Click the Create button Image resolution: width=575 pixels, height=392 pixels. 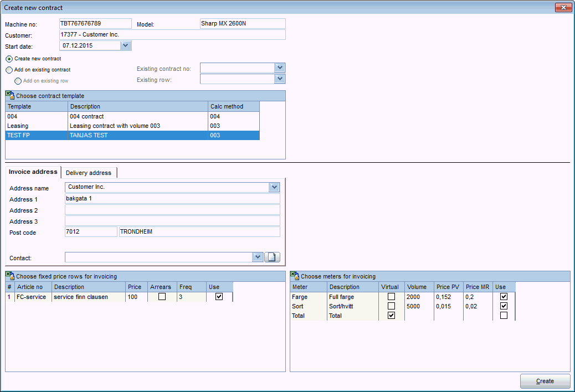click(x=545, y=381)
